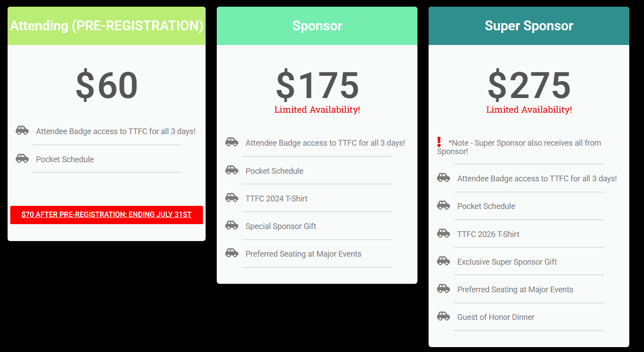644x352 pixels.
Task: Click car icon beside Special Sponsor Gift
Action: 232,225
